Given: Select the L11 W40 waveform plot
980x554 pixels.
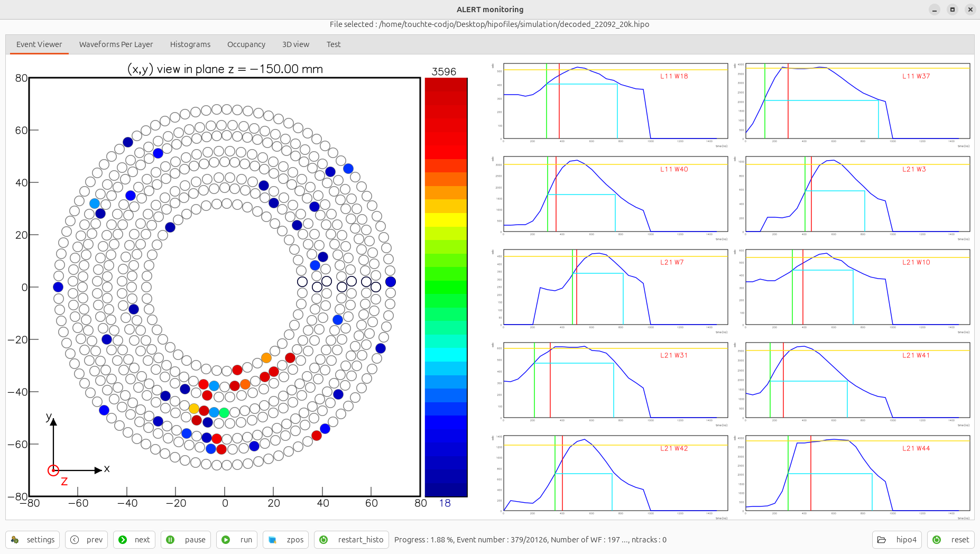Looking at the screenshot, I should pos(616,194).
